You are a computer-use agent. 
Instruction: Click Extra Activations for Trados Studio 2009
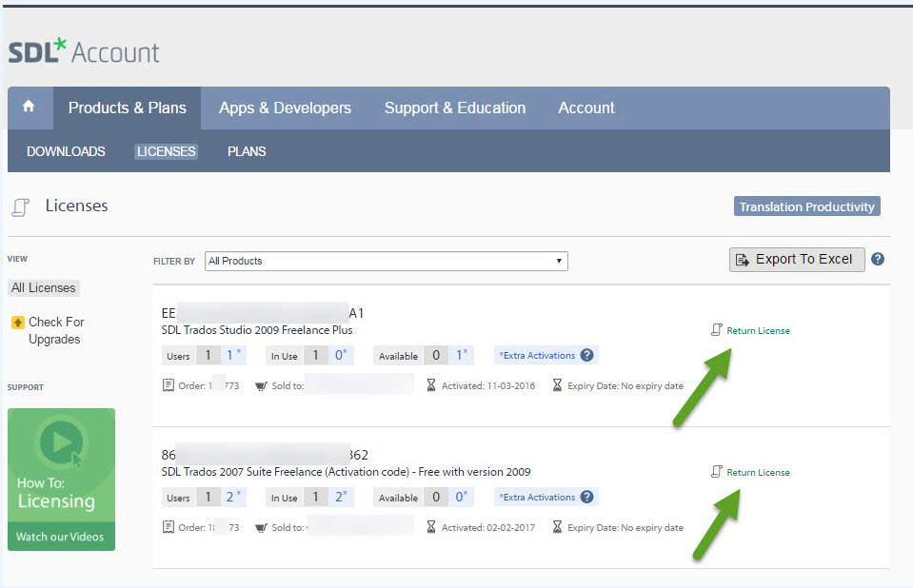537,355
